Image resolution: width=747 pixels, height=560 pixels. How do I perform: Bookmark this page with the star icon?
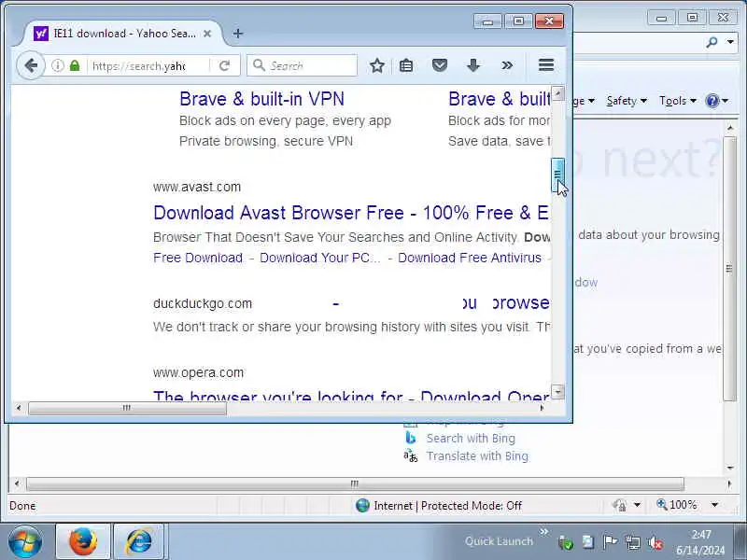coord(377,65)
